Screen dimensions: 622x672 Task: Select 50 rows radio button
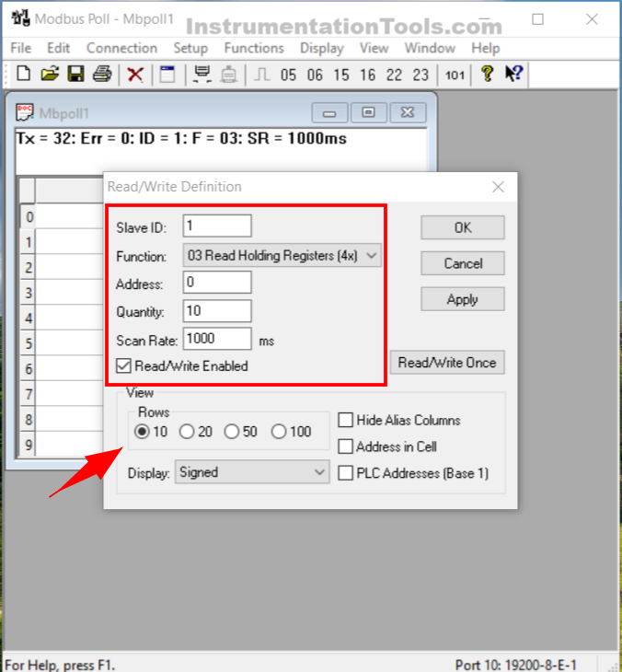click(232, 431)
